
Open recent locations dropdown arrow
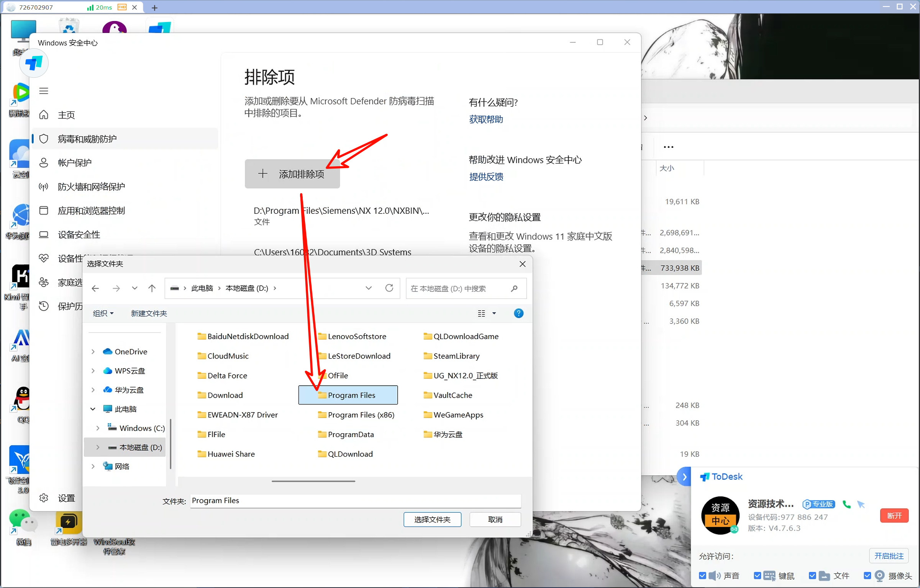coord(134,288)
